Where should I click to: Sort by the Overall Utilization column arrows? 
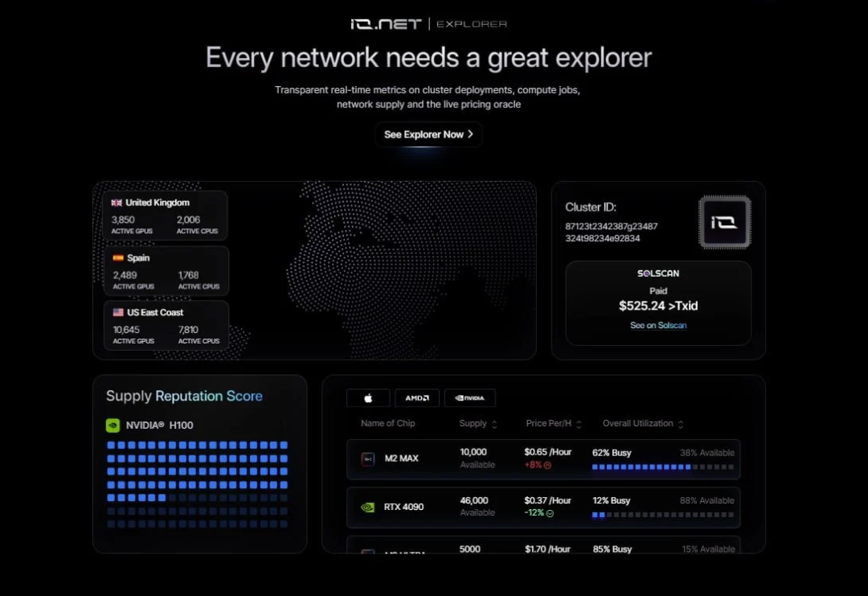(681, 425)
